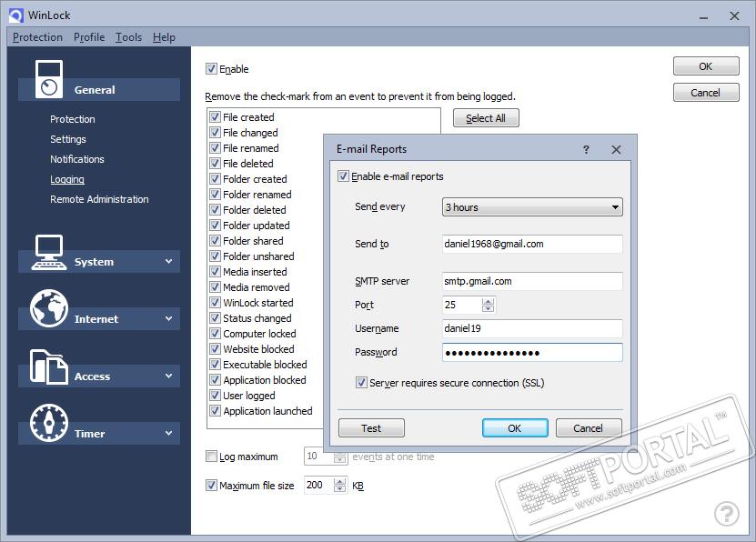Uncheck File created event
756x542 pixels.
(215, 117)
